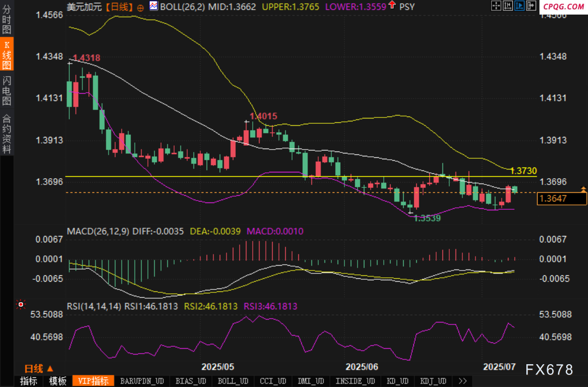588x387 pixels.
Task: Click the exit arrow panel icon
Action: click(x=530, y=6)
